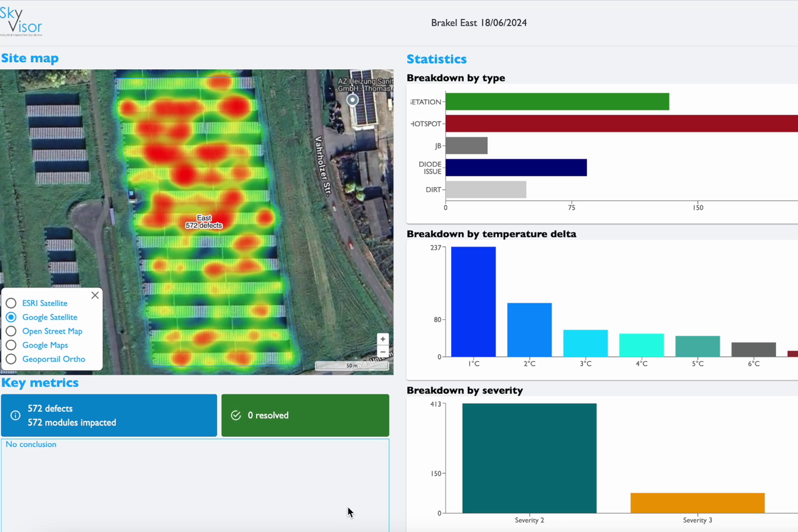Screen dimensions: 798x532
Task: Click the 572 defects metrics card
Action: point(109,415)
